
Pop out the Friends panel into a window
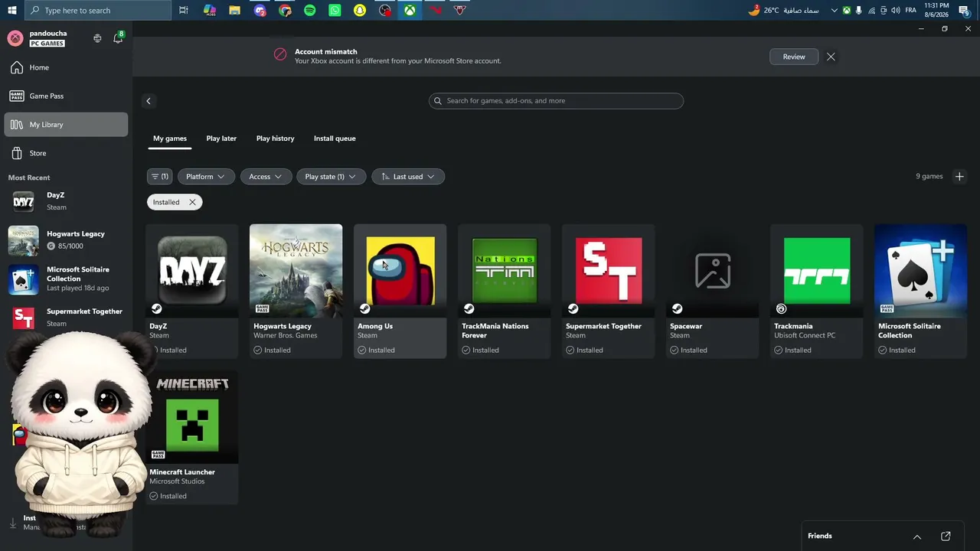946,536
